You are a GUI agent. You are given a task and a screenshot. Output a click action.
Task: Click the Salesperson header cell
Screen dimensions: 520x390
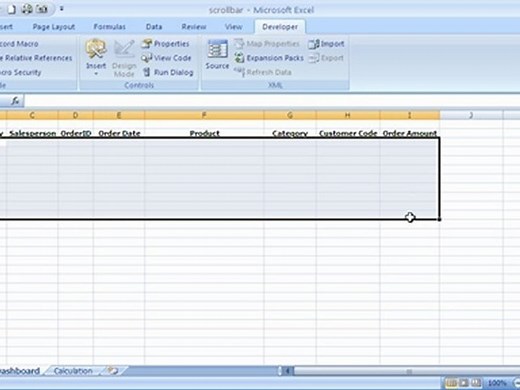32,133
